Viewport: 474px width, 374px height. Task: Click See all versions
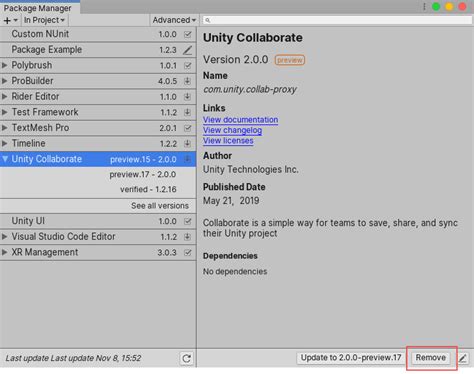160,206
